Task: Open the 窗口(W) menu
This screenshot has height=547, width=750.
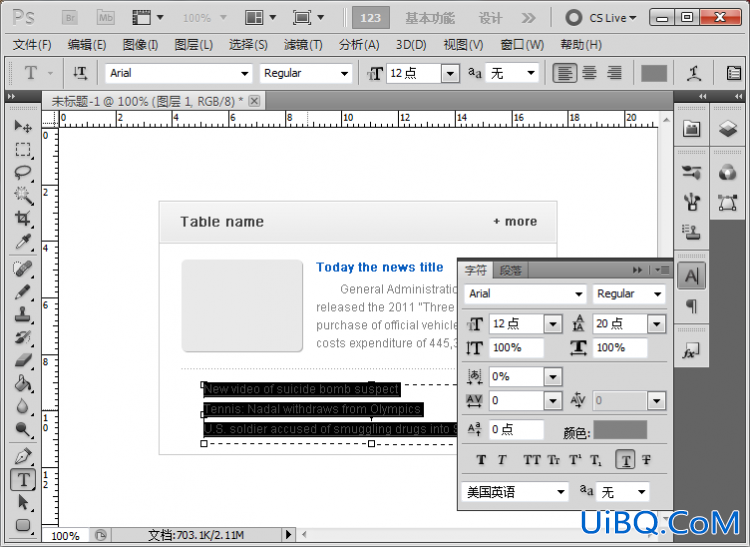Action: [x=522, y=45]
